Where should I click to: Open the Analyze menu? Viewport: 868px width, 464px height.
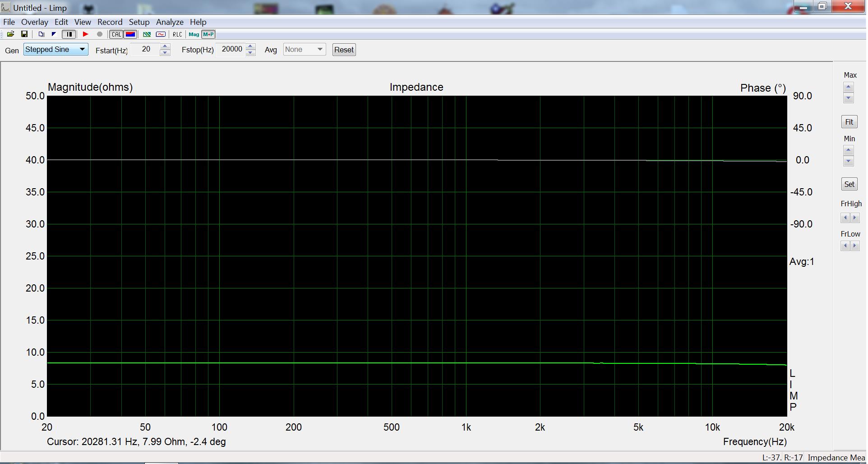tap(170, 22)
